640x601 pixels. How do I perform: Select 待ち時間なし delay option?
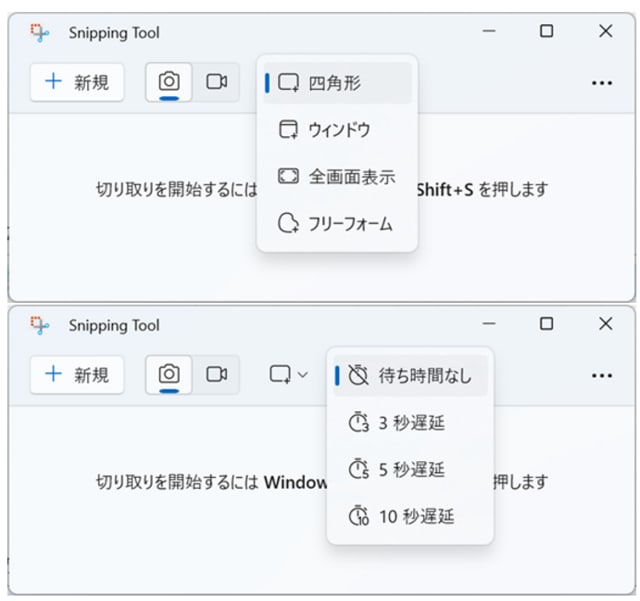[x=411, y=376]
